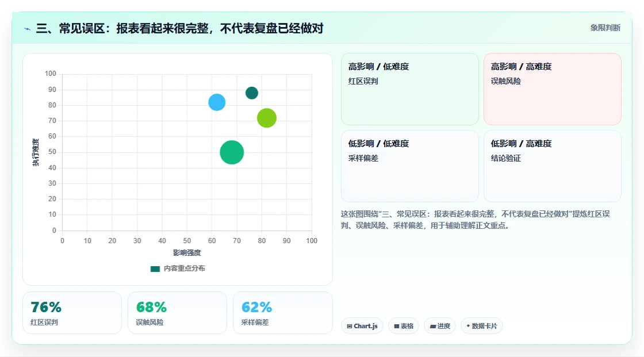The width and height of the screenshot is (644, 357).
Task: Click the 内容重点分布 legend label
Action: 185,268
